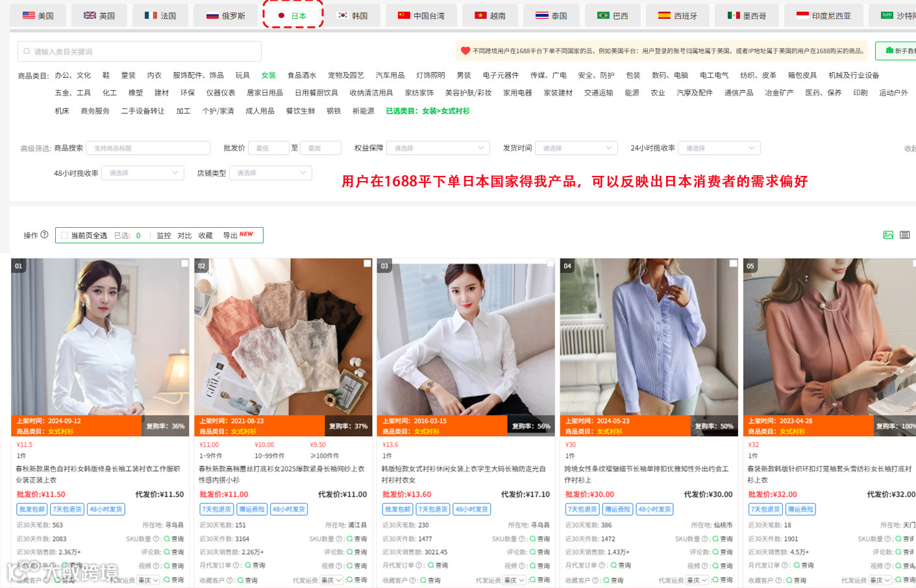
Task: Open the 发货时间 dropdown
Action: [x=576, y=148]
